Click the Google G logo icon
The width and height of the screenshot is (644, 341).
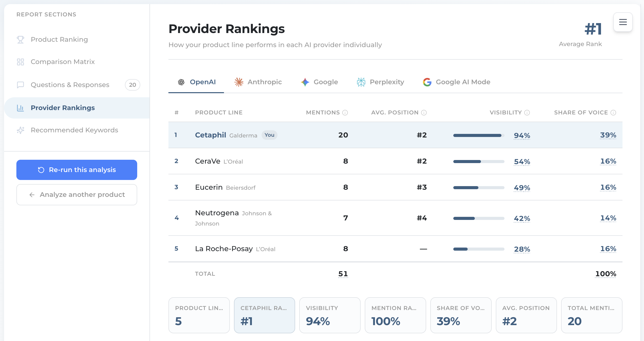[427, 82]
